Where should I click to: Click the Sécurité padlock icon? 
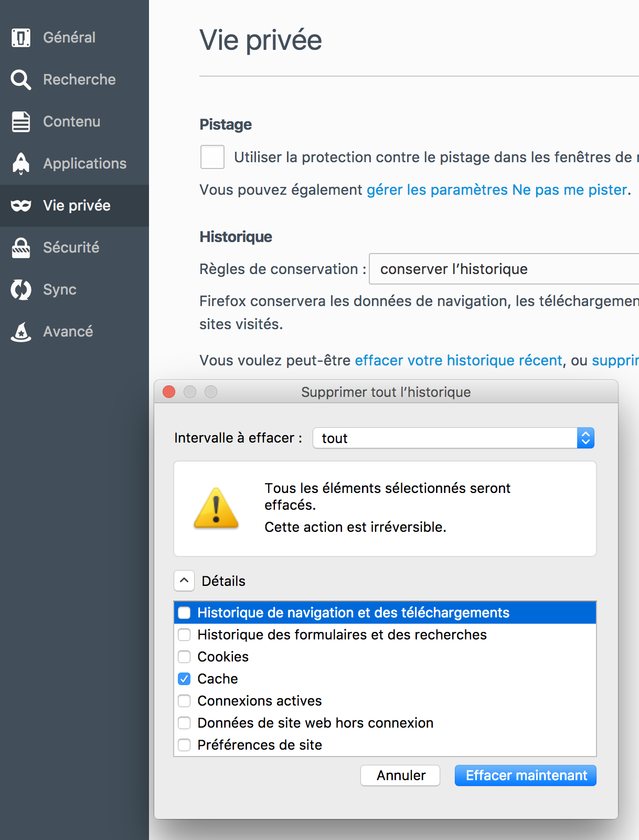(x=21, y=247)
